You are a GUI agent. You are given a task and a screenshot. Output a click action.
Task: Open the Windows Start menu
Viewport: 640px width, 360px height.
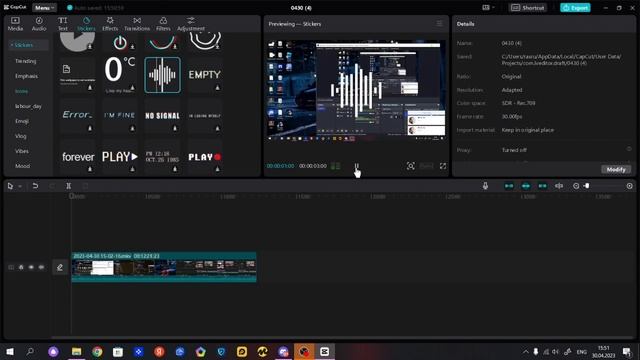[10, 351]
